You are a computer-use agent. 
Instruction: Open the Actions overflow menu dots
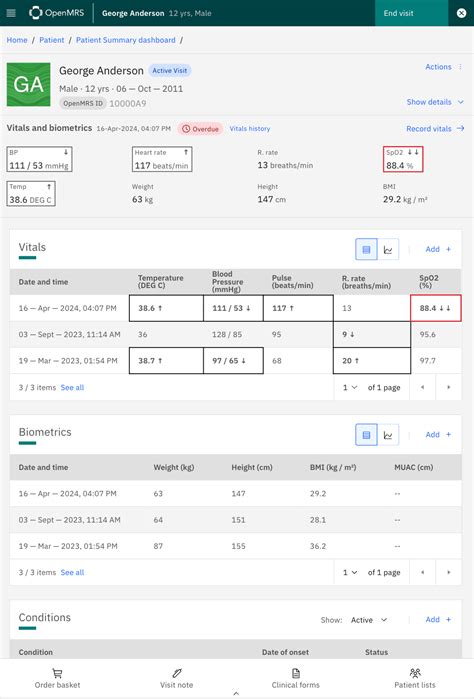(x=460, y=67)
